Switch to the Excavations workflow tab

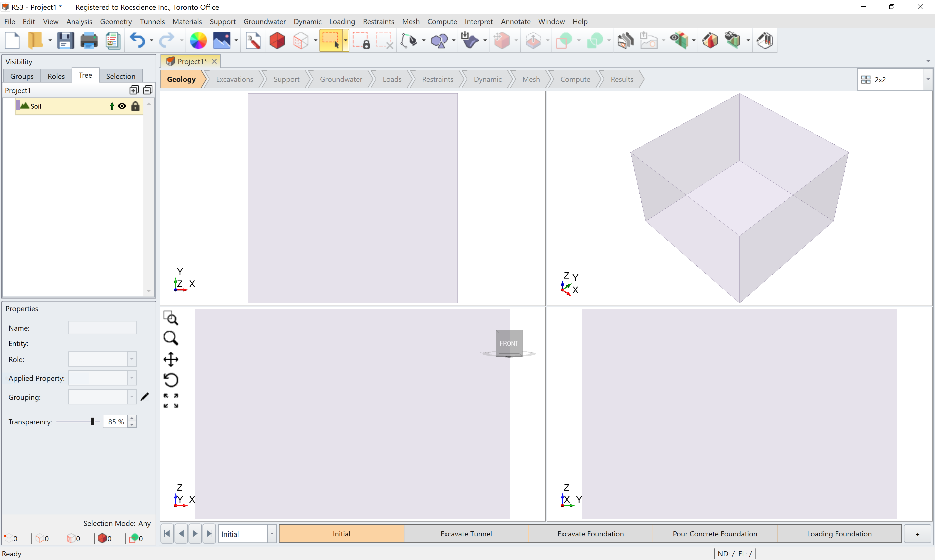234,79
